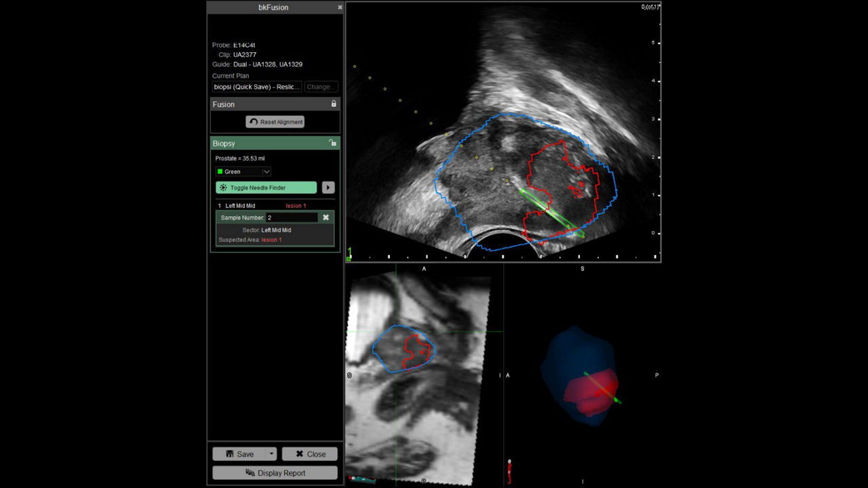Click the unlock icon on the Biopsy header
This screenshot has width=868, height=488.
point(332,143)
